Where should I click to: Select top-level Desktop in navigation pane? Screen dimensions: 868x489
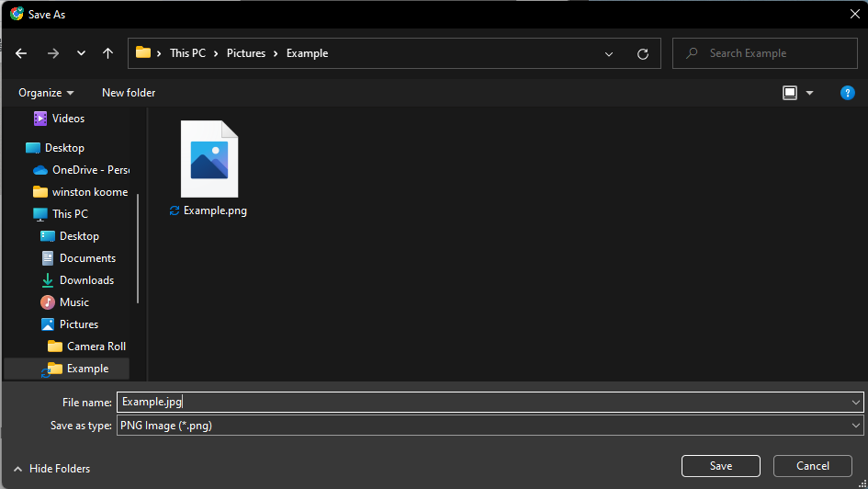(65, 148)
